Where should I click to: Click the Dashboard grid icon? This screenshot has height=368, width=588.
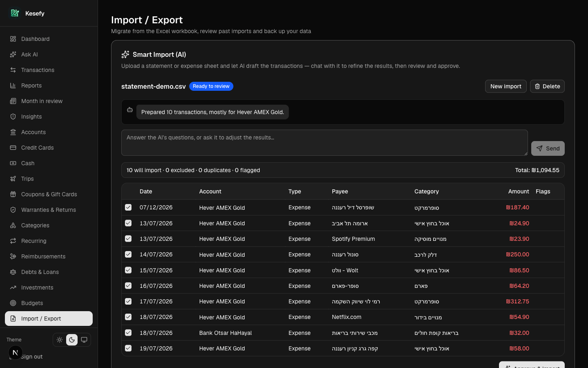(13, 39)
